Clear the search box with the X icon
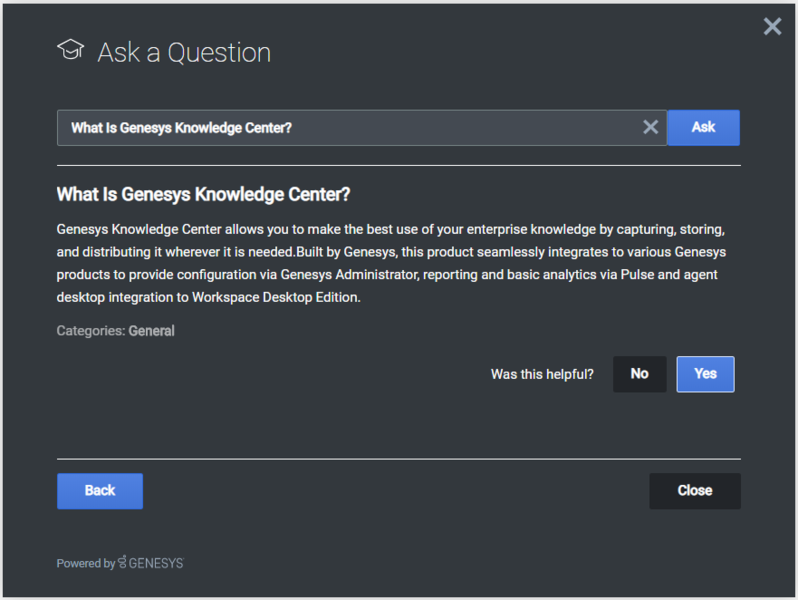Viewport: 798px width, 600px height. point(650,127)
